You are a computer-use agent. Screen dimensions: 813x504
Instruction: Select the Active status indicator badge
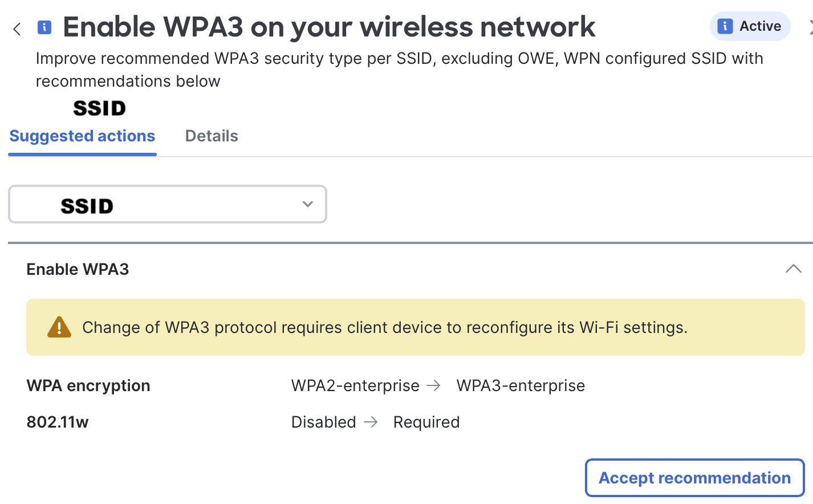pos(750,26)
